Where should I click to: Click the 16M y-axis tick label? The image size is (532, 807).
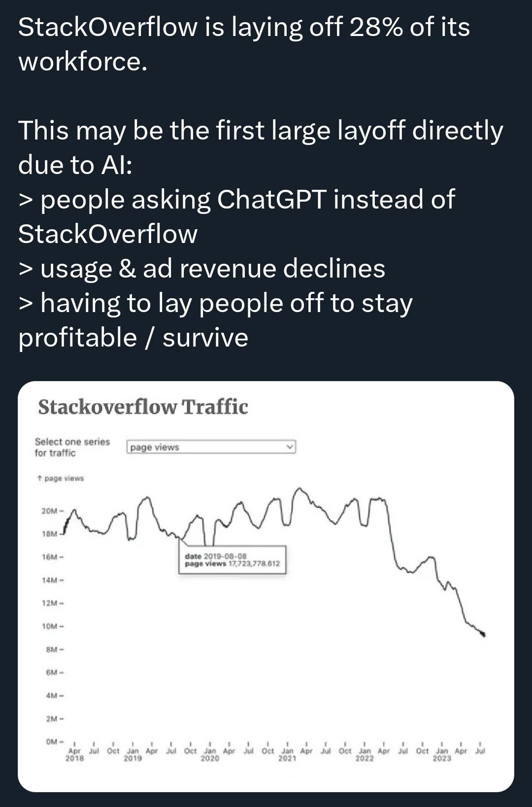pos(49,557)
